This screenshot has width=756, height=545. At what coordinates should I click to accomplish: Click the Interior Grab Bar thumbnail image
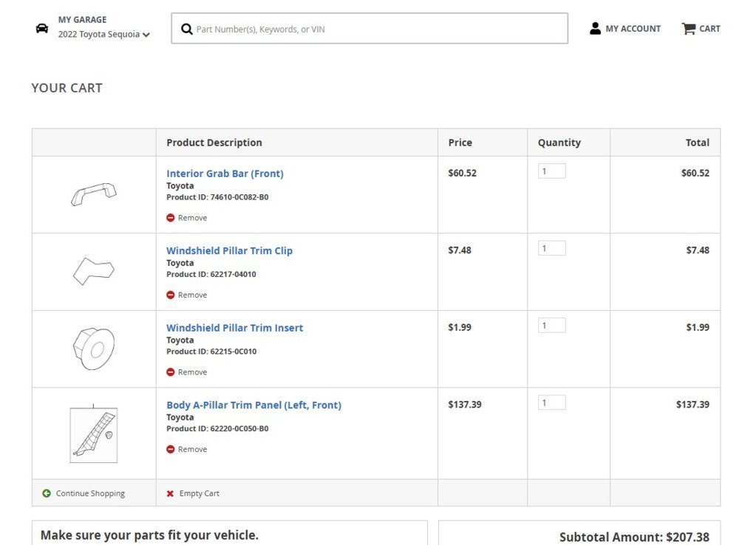point(94,194)
